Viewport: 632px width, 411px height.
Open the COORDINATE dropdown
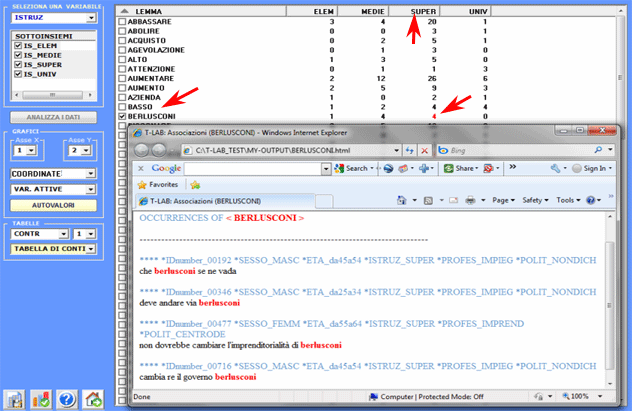pyautogui.click(x=91, y=174)
